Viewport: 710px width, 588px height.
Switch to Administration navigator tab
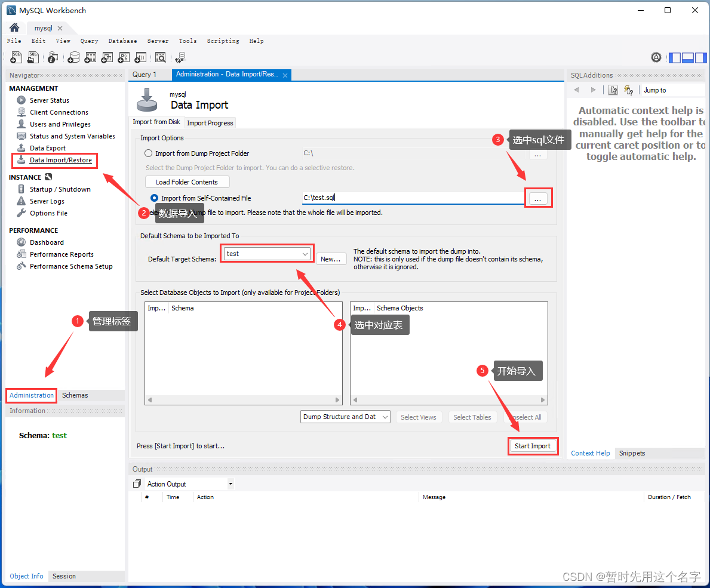[x=32, y=395]
